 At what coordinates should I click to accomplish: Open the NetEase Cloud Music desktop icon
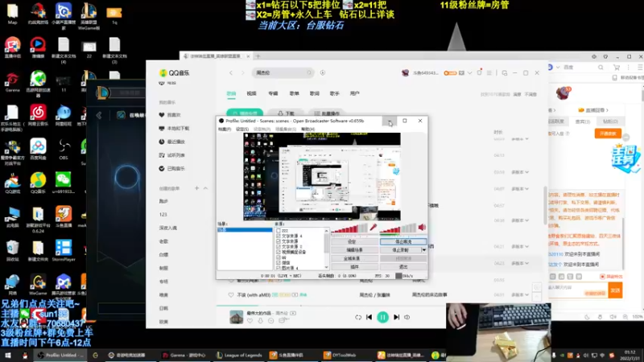click(38, 115)
